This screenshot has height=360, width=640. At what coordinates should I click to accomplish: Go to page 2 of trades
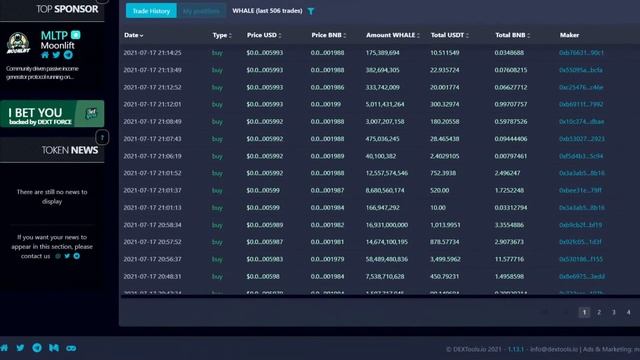point(599,312)
